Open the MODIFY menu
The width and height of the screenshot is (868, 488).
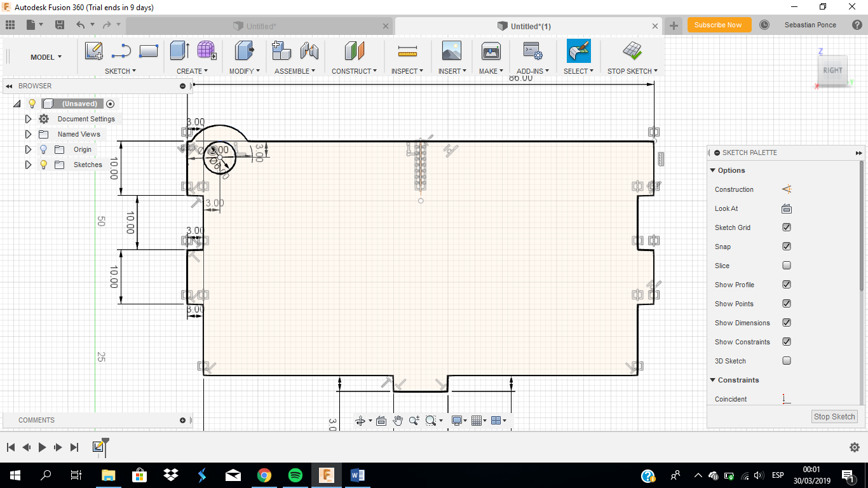(x=245, y=71)
